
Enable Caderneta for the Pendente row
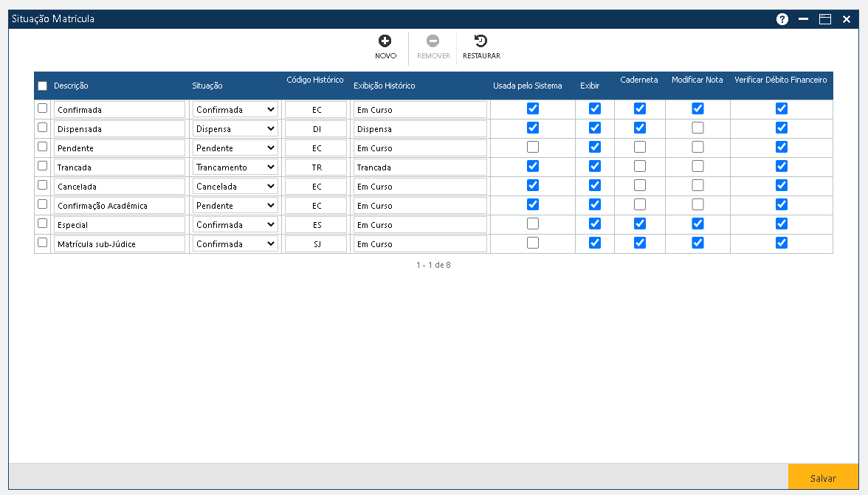tap(640, 147)
